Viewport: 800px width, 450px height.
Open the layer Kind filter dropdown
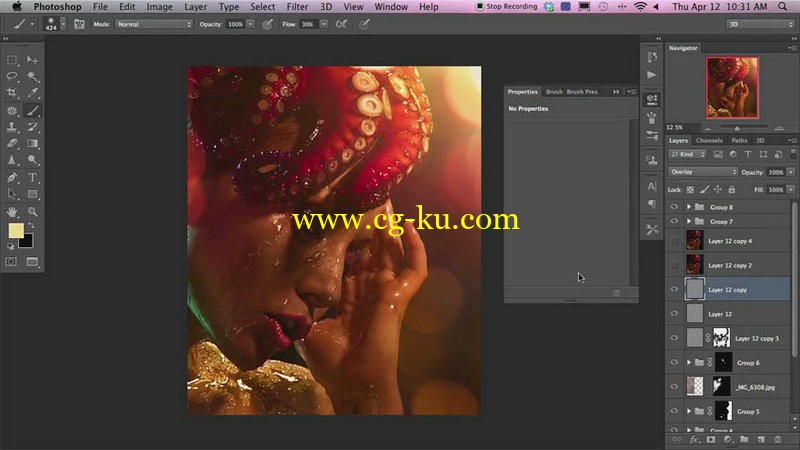coord(687,154)
